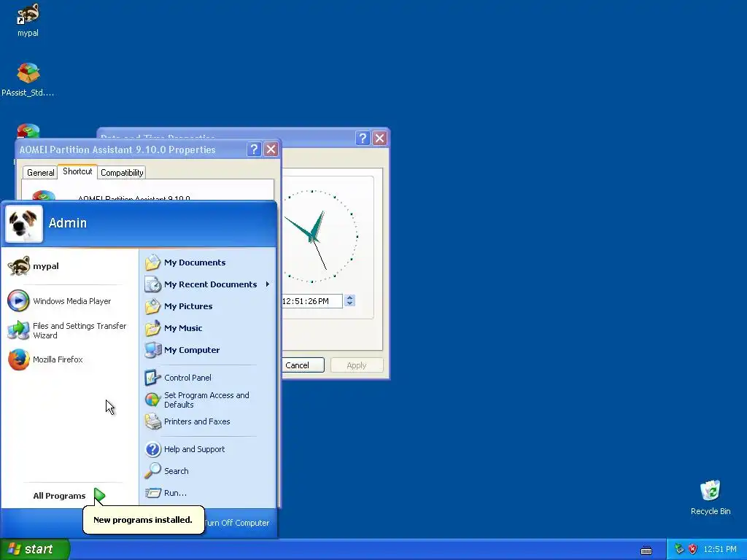Click the taskbar clock showing 12:51 PM

click(x=720, y=549)
